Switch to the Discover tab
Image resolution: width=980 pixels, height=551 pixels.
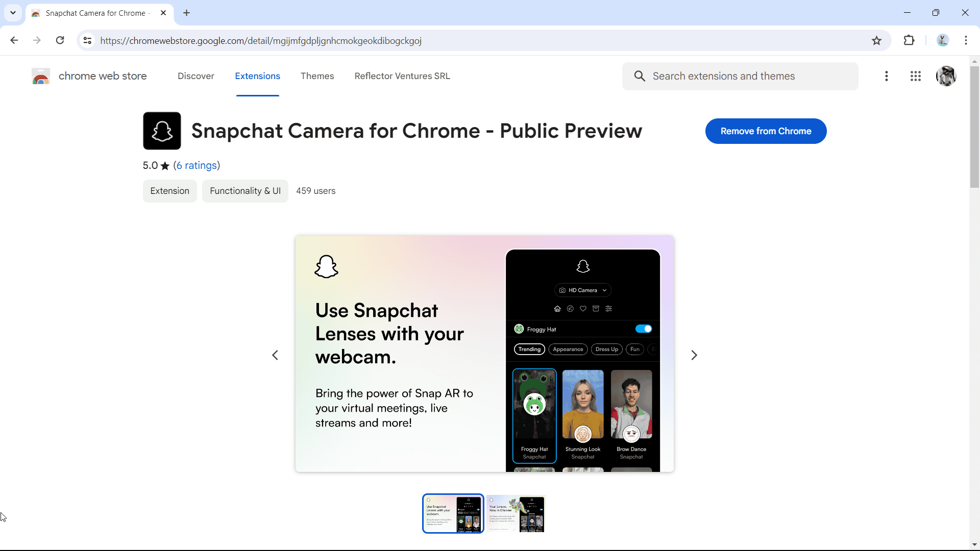tap(195, 76)
